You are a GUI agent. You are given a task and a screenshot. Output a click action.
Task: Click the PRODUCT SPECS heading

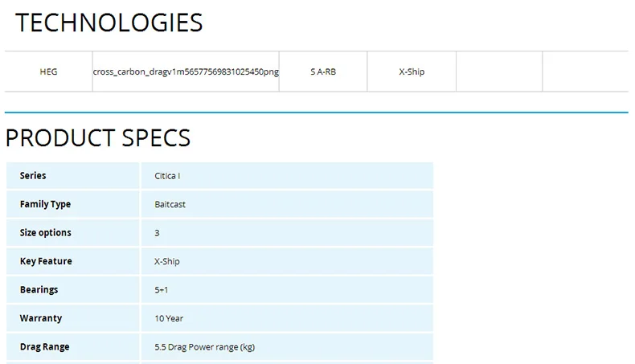(97, 138)
